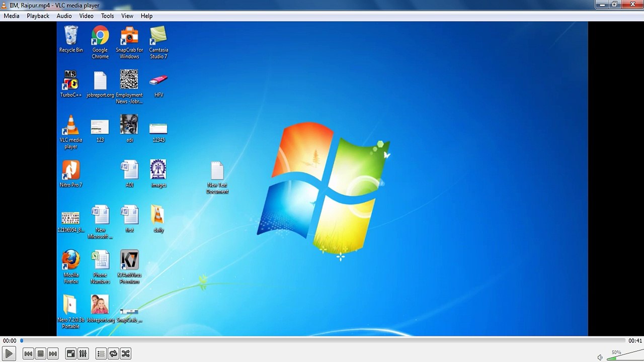The image size is (644, 362).
Task: Set volume on the volume slider
Action: [625, 354]
